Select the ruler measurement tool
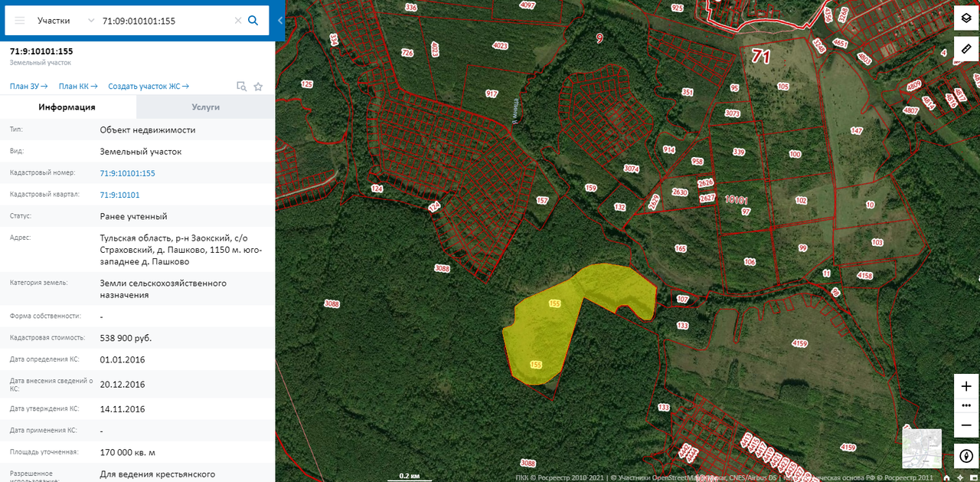980x482 pixels. tap(966, 49)
